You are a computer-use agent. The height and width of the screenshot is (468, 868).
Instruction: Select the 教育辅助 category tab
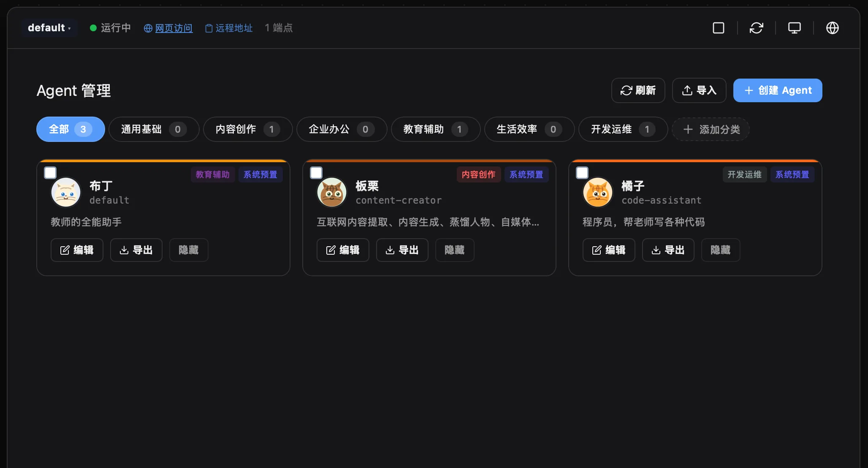[436, 129]
